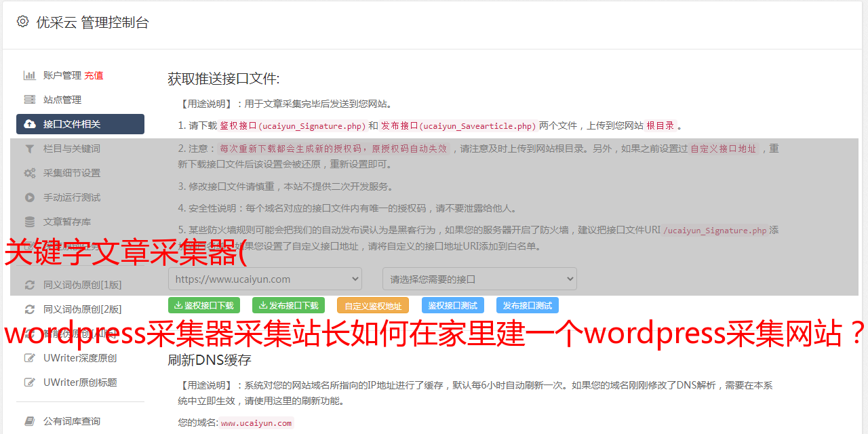Click the gear icon beside 优采云 管理控制台
Screen dimensions: 868x434
click(x=23, y=22)
